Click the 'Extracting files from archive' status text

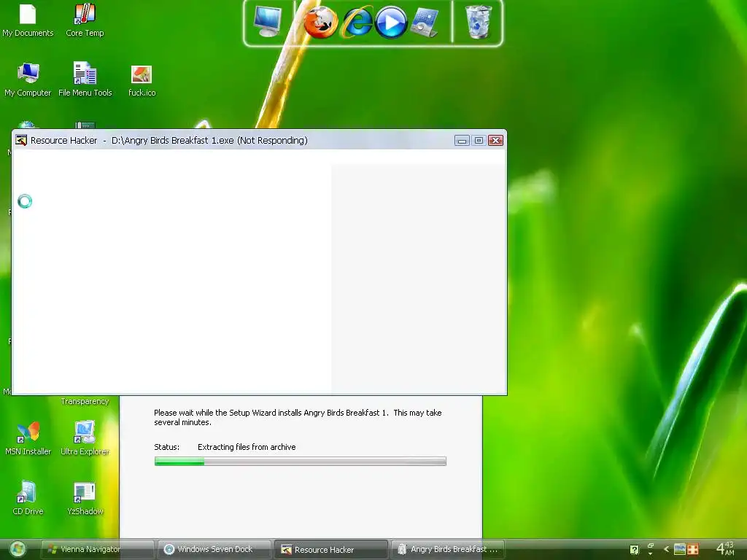(247, 447)
